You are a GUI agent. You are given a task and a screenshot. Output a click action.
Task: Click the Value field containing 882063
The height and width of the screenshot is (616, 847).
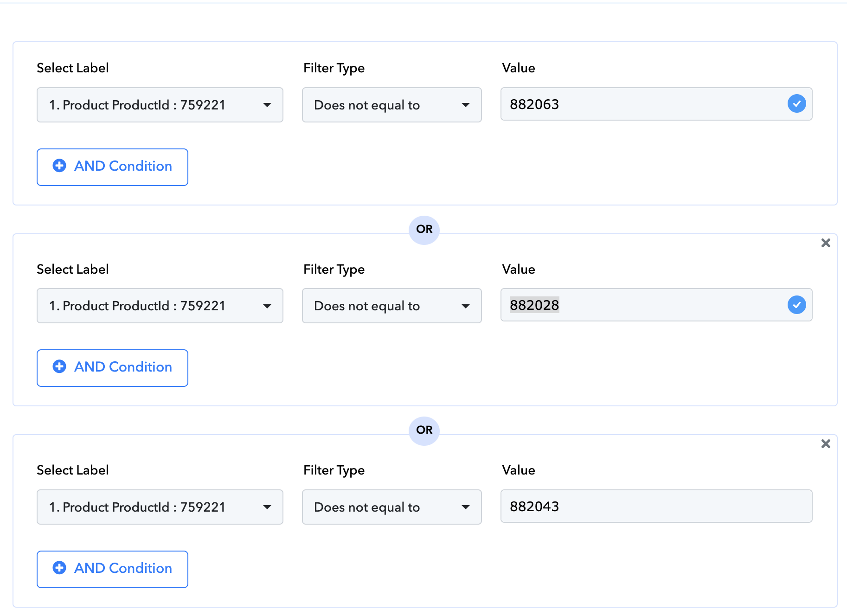click(656, 104)
